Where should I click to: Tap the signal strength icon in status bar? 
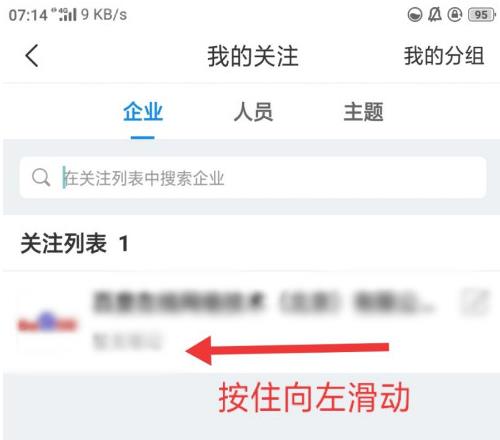[x=68, y=15]
